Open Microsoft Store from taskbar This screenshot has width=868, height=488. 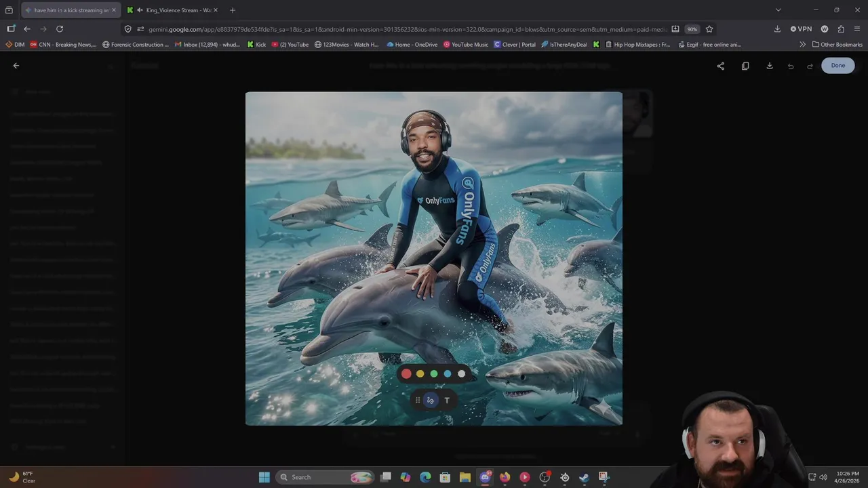(446, 477)
